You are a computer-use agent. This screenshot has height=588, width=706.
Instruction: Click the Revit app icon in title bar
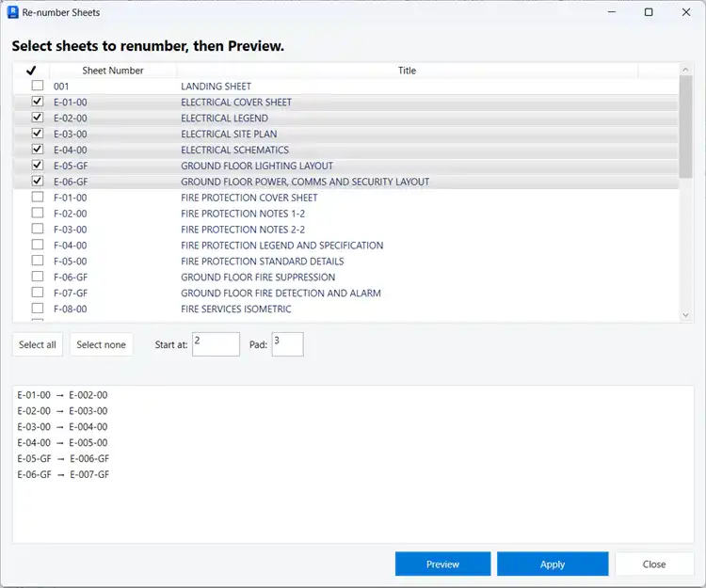(13, 12)
